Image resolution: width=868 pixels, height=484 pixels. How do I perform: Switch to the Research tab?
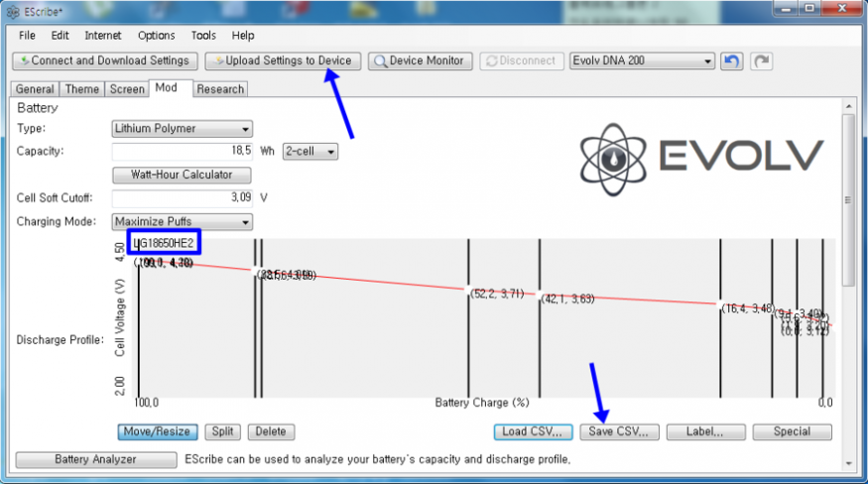pos(219,89)
